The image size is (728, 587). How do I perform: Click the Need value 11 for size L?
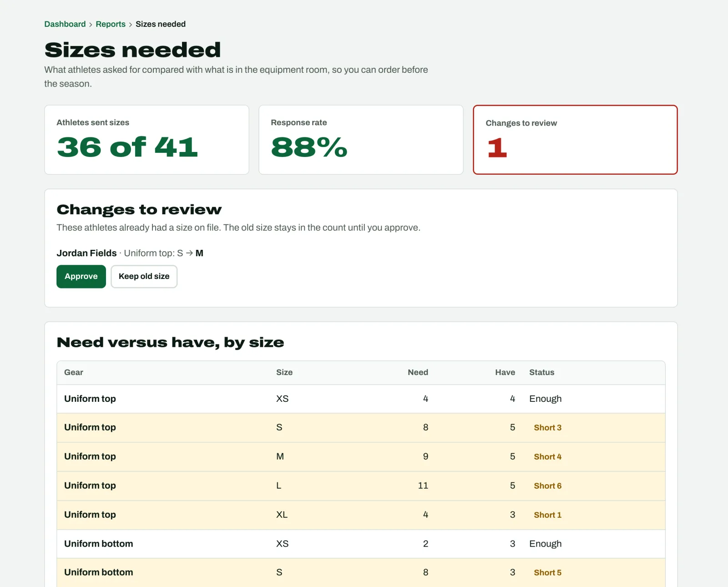click(x=423, y=486)
